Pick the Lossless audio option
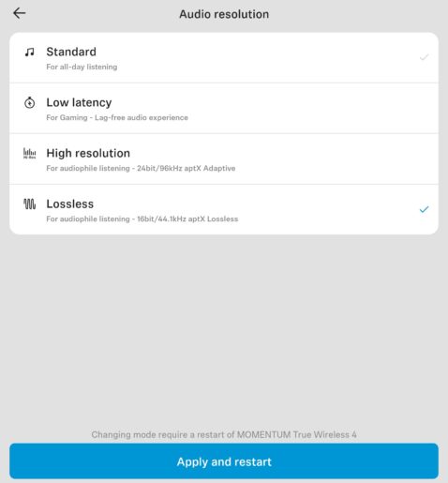The width and height of the screenshot is (448, 483). [x=224, y=209]
